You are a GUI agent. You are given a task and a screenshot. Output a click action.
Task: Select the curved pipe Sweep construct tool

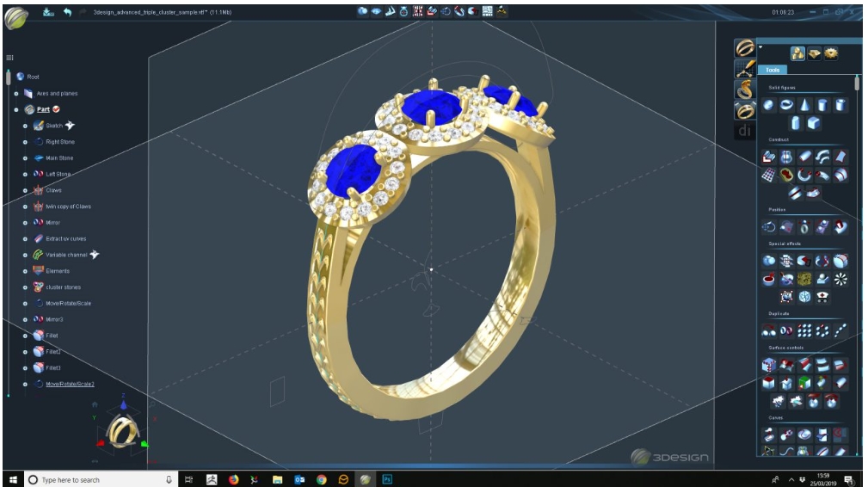tap(822, 157)
